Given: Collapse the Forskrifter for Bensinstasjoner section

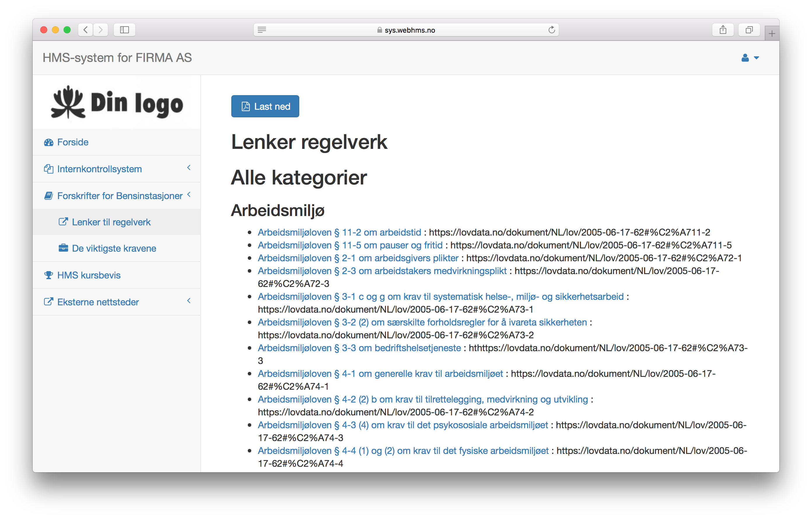Looking at the screenshot, I should (x=189, y=194).
